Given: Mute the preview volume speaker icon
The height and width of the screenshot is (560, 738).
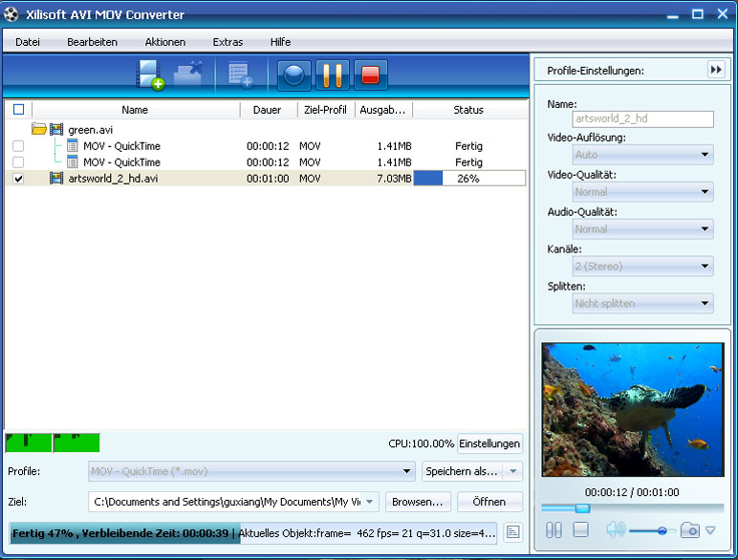Looking at the screenshot, I should click(616, 529).
